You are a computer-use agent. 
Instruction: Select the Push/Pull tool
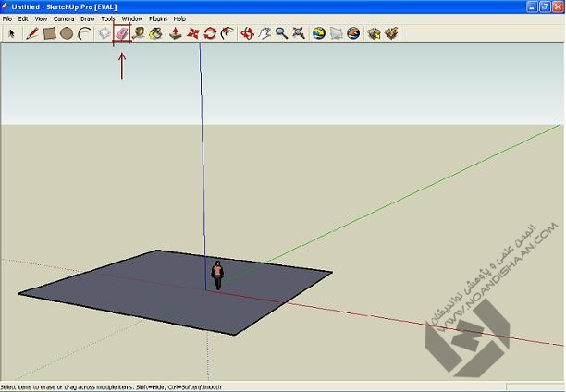[x=176, y=33]
